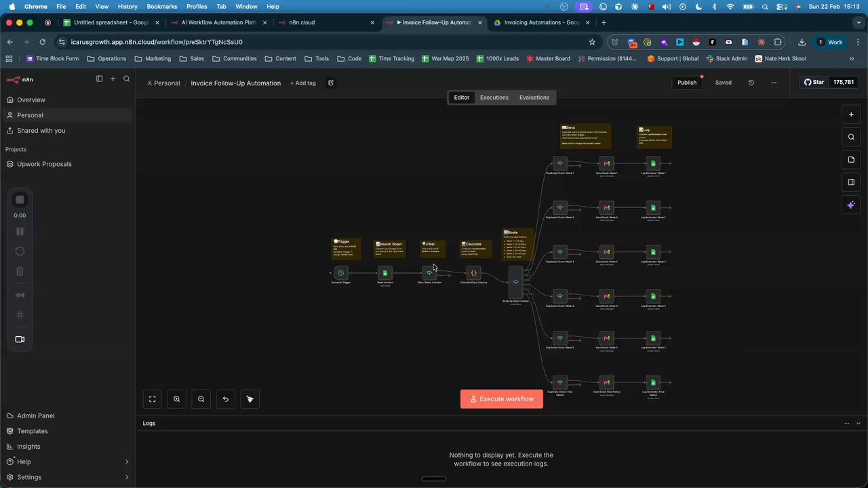Add a new node with plus button
This screenshot has height=488, width=868.
point(851,115)
